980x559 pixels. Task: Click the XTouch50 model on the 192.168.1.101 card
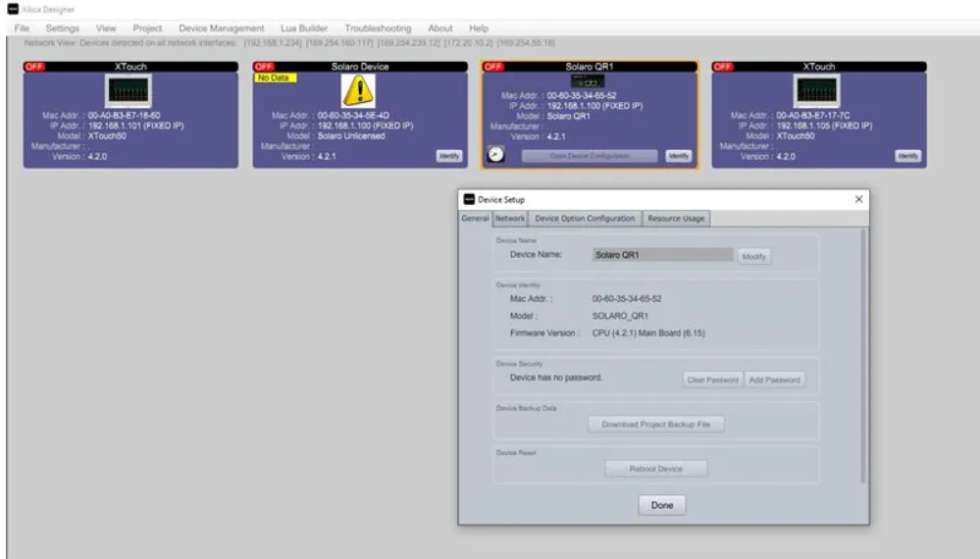click(107, 135)
